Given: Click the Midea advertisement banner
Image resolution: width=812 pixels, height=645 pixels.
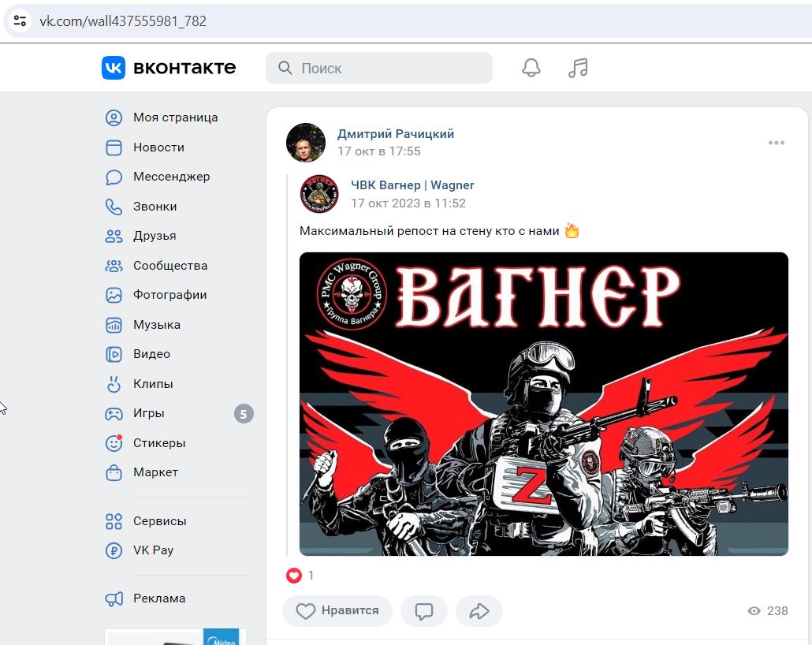Looking at the screenshot, I should click(x=176, y=636).
